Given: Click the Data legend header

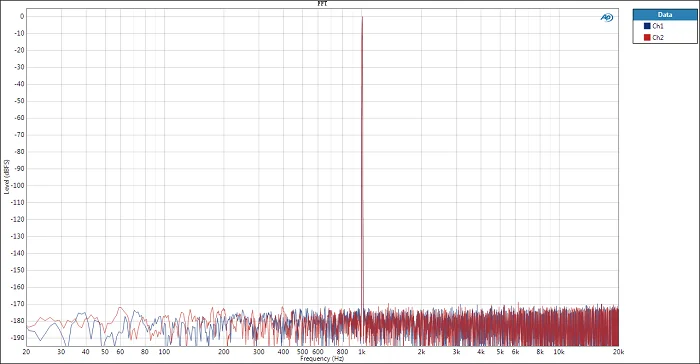Looking at the screenshot, I should [665, 15].
